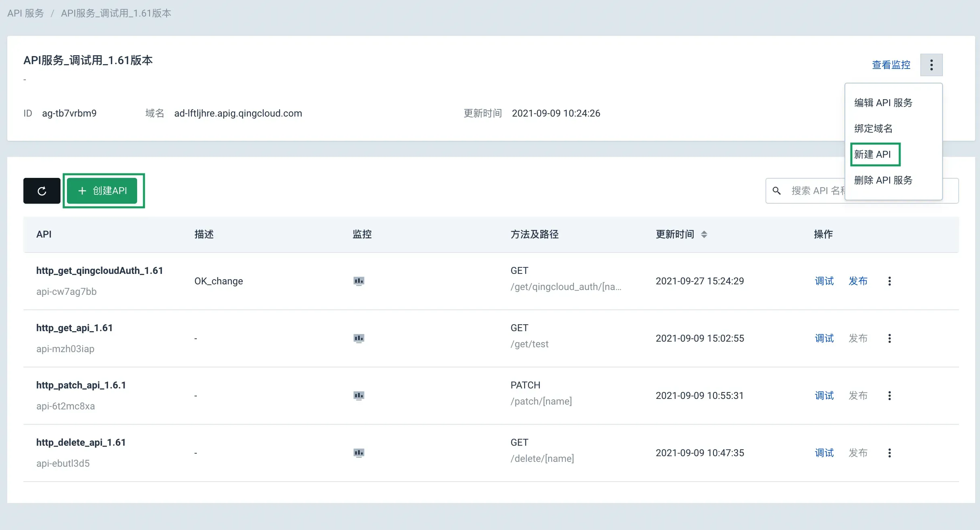This screenshot has height=530, width=980.
Task: Open more actions for http_patch_api_1.6.1 row
Action: coord(889,396)
